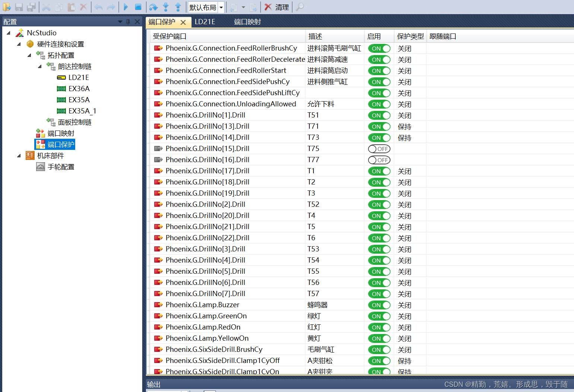Close the 配置 panel

pos(137,22)
